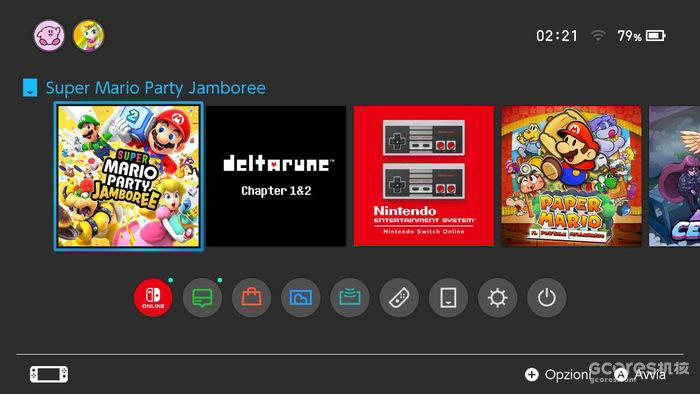Open the Album icon
Screen dimensions: 700x394
point(300,298)
